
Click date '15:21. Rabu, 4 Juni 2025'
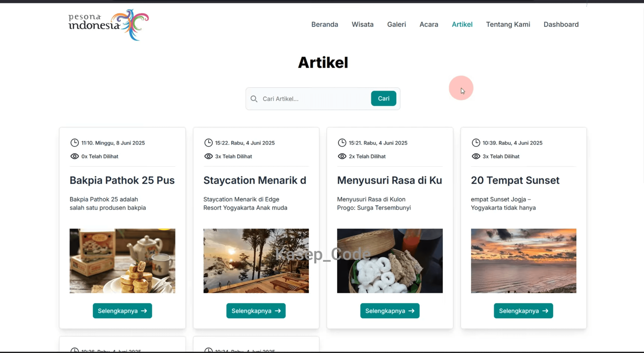(x=378, y=143)
